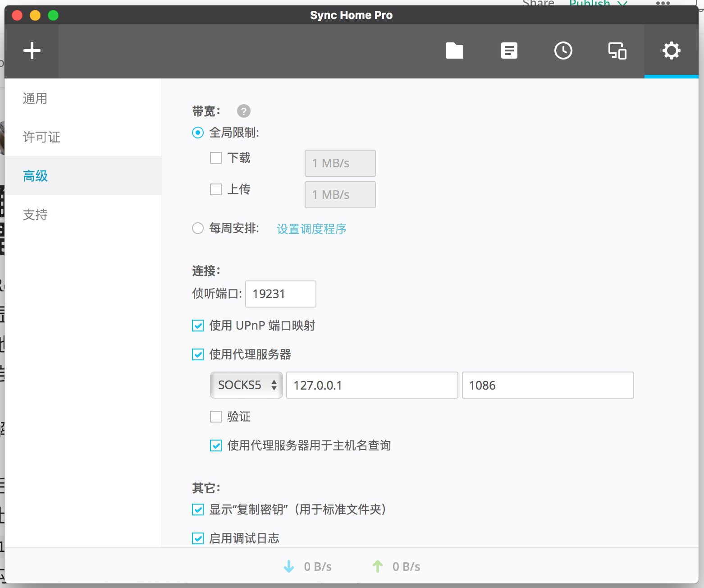Open the settings gear icon

point(672,51)
